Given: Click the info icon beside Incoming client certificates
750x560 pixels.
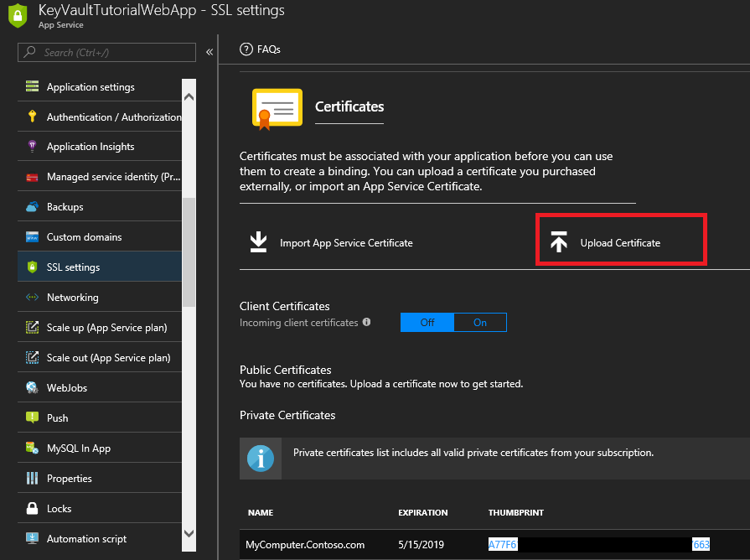Looking at the screenshot, I should (367, 322).
